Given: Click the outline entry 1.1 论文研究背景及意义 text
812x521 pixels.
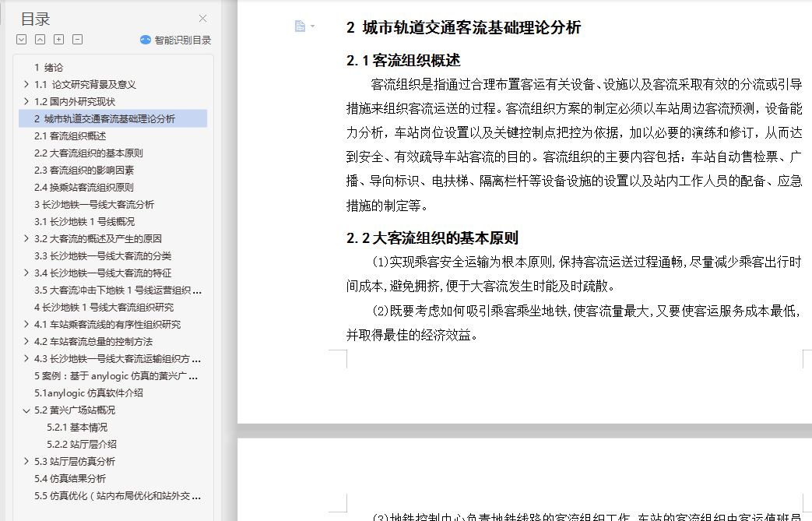Looking at the screenshot, I should [85, 84].
